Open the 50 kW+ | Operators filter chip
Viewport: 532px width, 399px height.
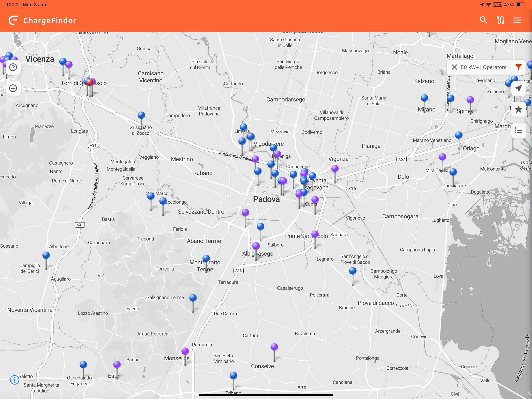pyautogui.click(x=484, y=67)
